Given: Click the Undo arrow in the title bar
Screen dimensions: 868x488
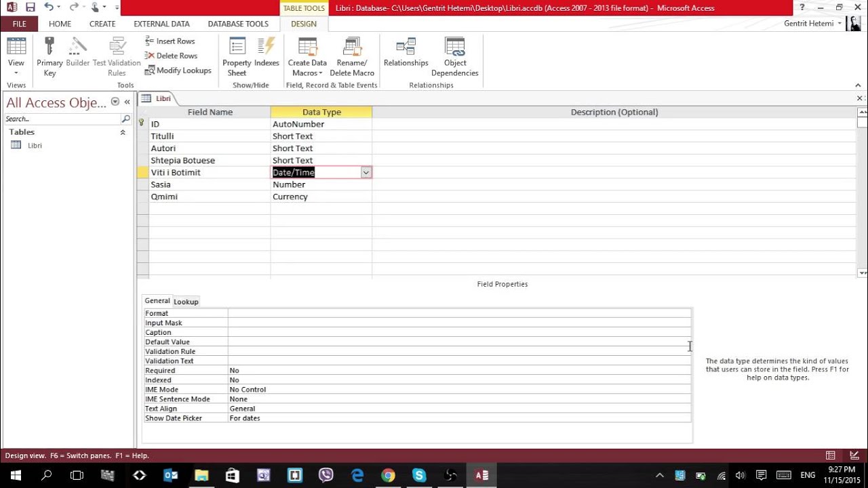Looking at the screenshot, I should (x=48, y=7).
